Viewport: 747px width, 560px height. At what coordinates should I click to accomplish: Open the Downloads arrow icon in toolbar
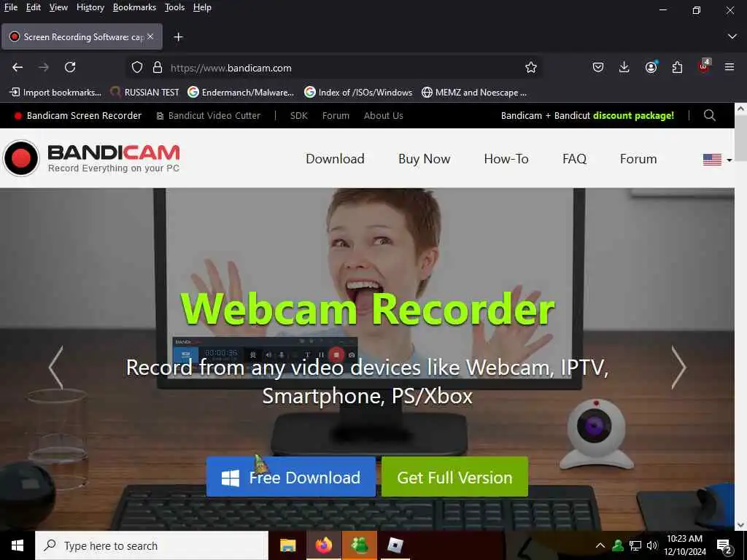coord(624,68)
